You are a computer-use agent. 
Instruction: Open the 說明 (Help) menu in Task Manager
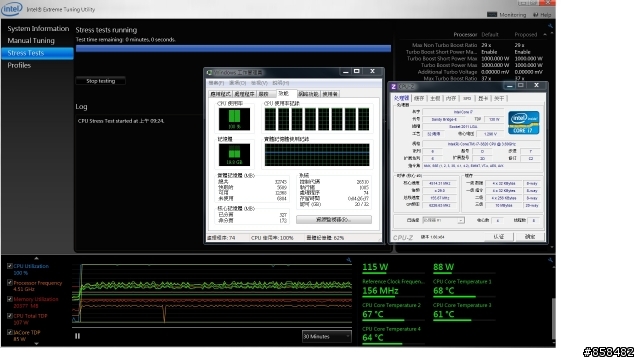(x=281, y=83)
